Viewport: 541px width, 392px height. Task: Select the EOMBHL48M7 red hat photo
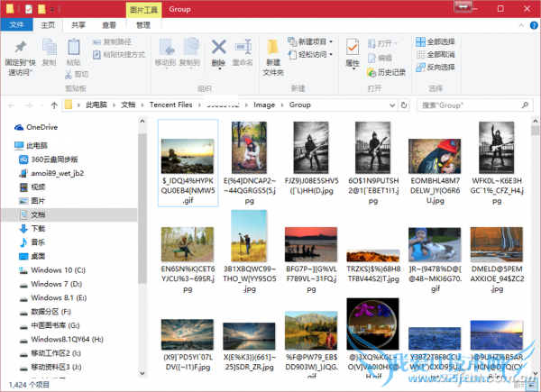[435, 156]
